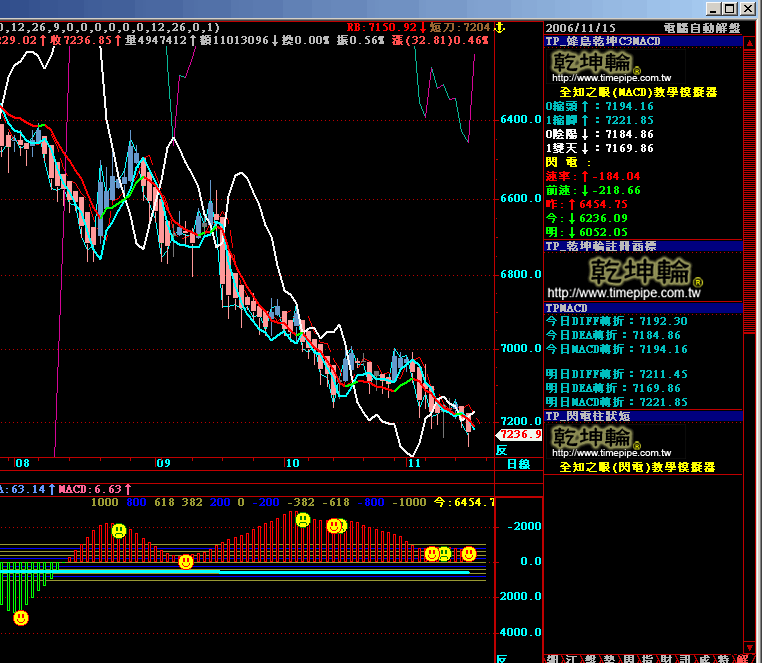Viewport: 762px width, 663px height.
Task: Toggle 反 reverse button beside price axis
Action: (x=502, y=450)
